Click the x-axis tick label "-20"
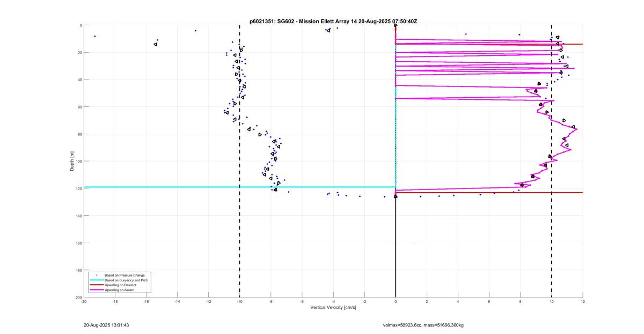Image resolution: width=644 pixels, height=334 pixels. (x=84, y=302)
